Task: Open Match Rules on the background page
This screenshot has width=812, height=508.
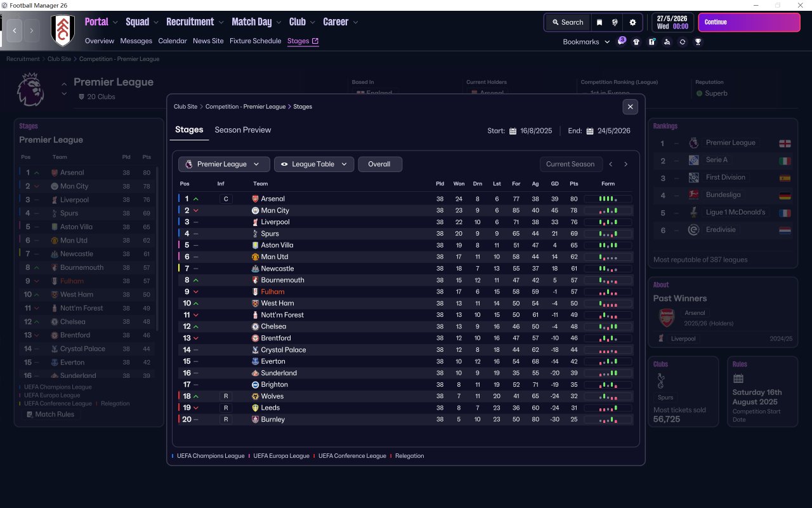Action: point(50,414)
